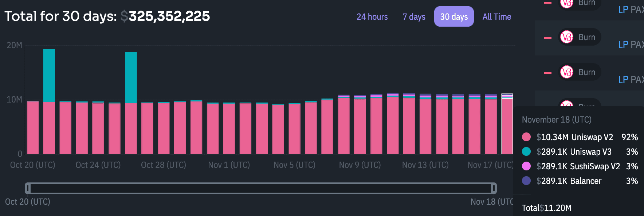The width and height of the screenshot is (644, 216).
Task: Click the tall teal bar near Oct 26
Action: point(131,77)
